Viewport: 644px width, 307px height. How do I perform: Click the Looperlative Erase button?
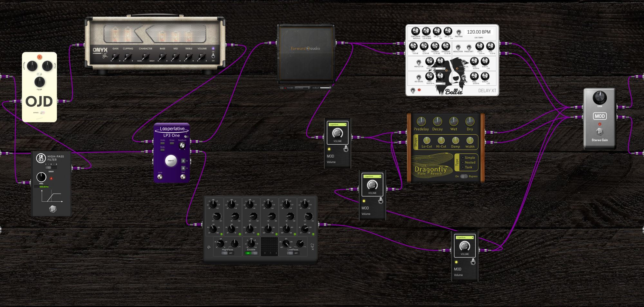pyautogui.click(x=172, y=143)
